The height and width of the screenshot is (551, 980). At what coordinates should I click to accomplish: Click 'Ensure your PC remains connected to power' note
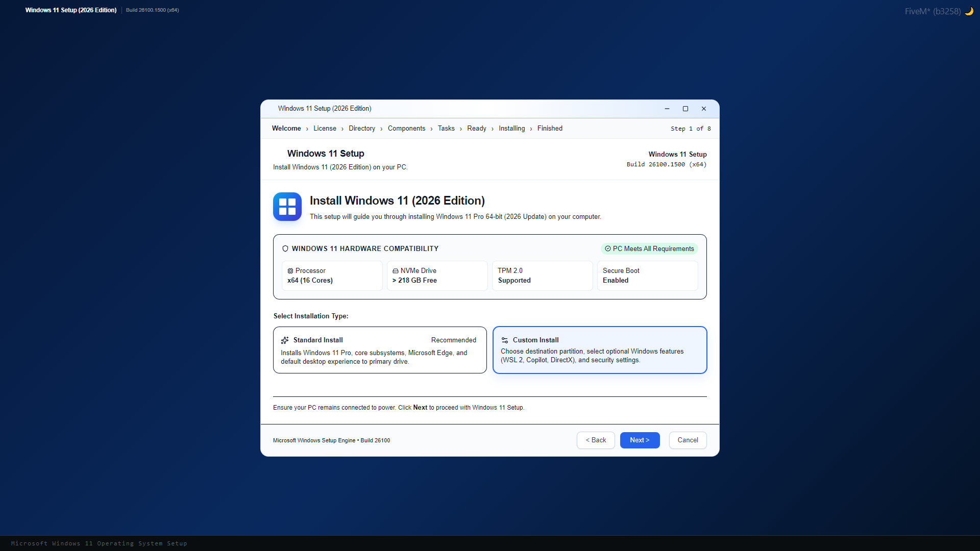399,408
